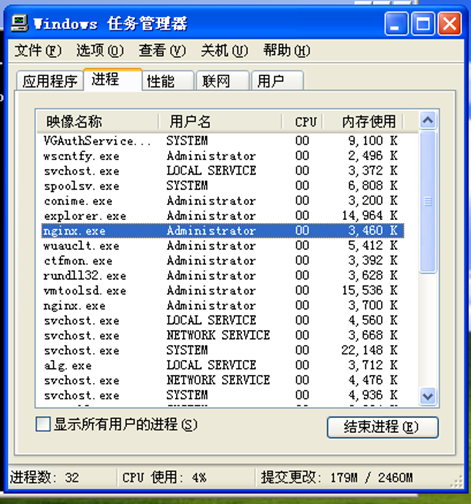This screenshot has width=471, height=504.
Task: Select nginx.exe using 3,700 K
Action: click(x=223, y=305)
